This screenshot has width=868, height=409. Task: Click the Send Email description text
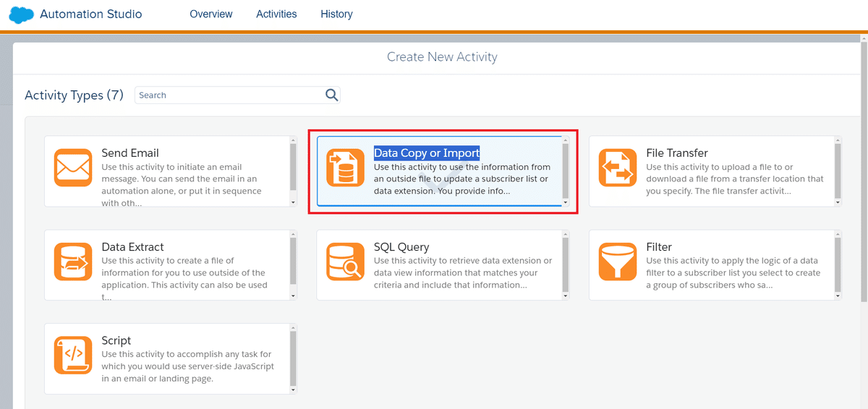[182, 185]
